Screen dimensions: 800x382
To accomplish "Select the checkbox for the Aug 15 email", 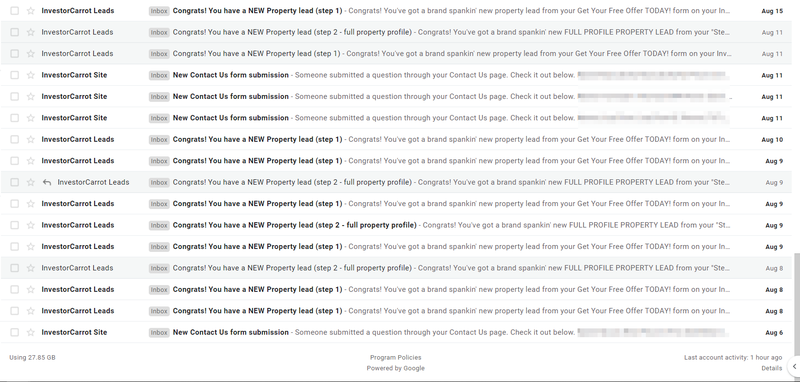I will tap(14, 11).
